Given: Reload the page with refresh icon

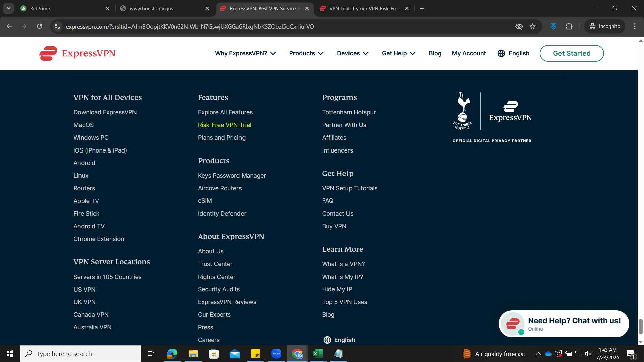Looking at the screenshot, I should click(39, 26).
